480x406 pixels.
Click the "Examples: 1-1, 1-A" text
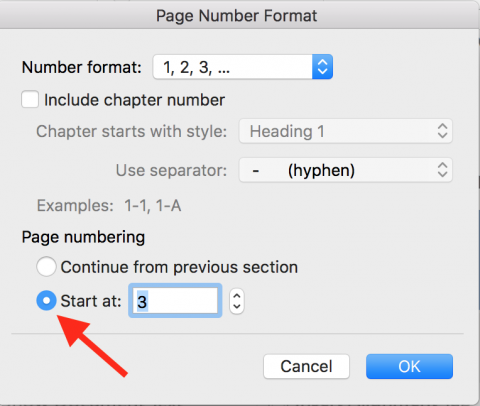(x=109, y=205)
